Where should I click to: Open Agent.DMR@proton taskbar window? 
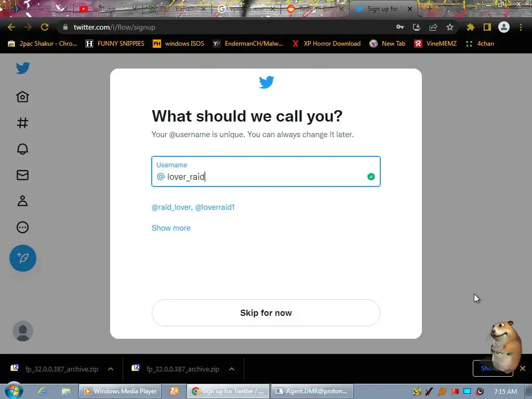pos(312,391)
